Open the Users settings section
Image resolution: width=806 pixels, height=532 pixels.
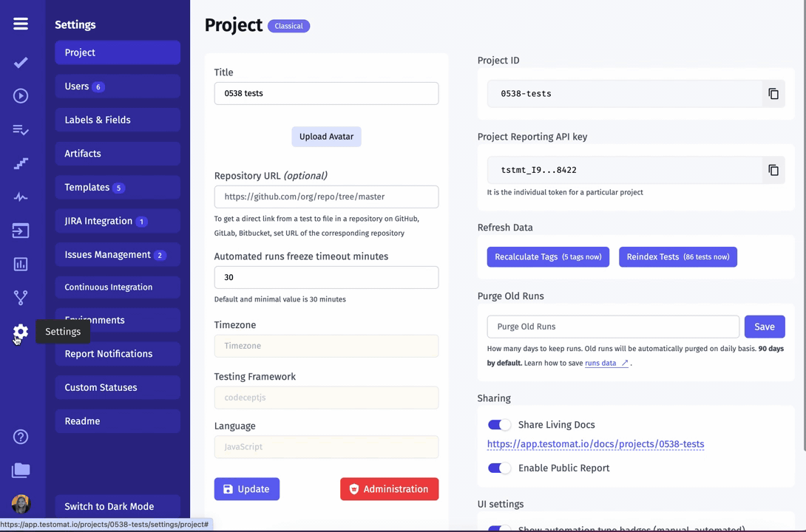pyautogui.click(x=118, y=86)
